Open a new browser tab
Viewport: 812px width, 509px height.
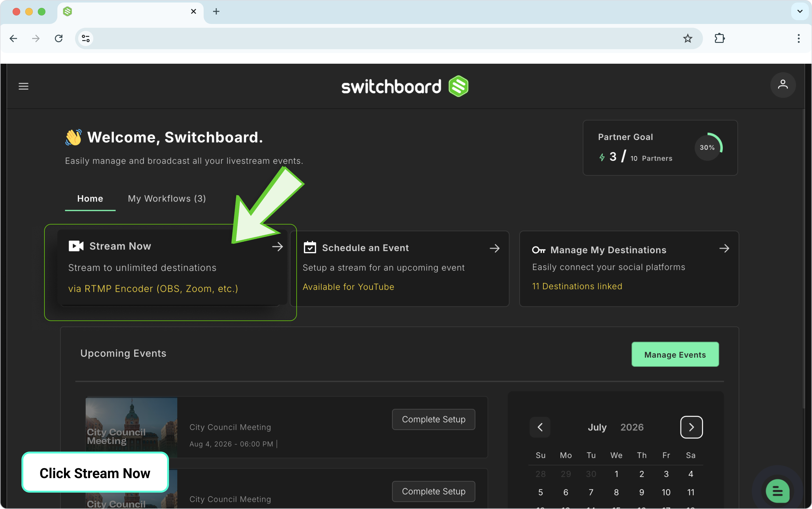click(x=216, y=11)
